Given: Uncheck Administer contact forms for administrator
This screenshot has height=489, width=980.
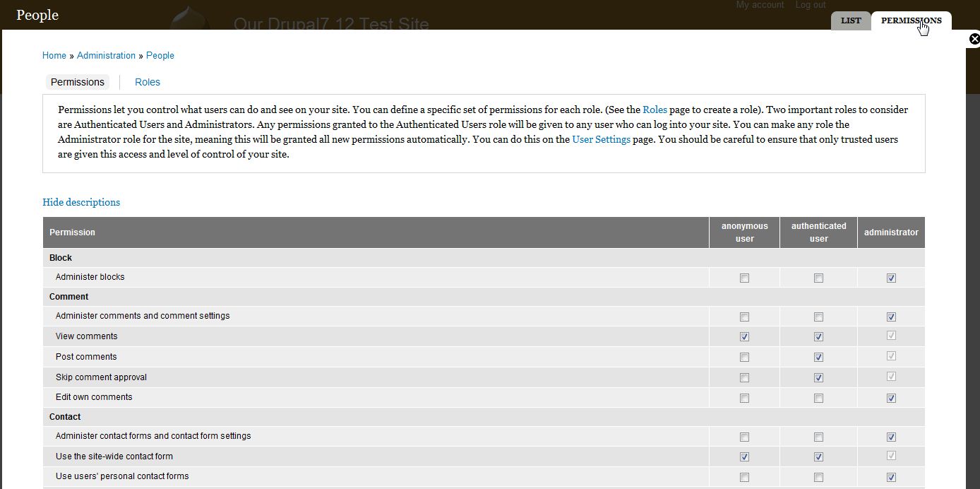Looking at the screenshot, I should 891,437.
